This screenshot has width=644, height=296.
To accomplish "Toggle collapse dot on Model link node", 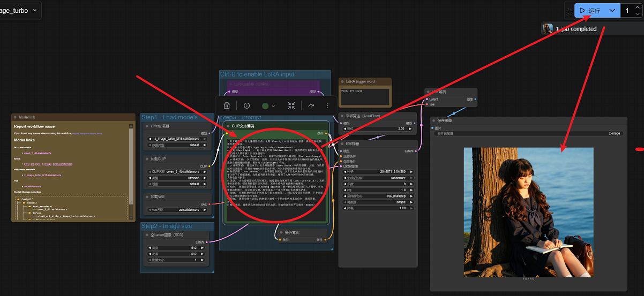I will (16, 117).
